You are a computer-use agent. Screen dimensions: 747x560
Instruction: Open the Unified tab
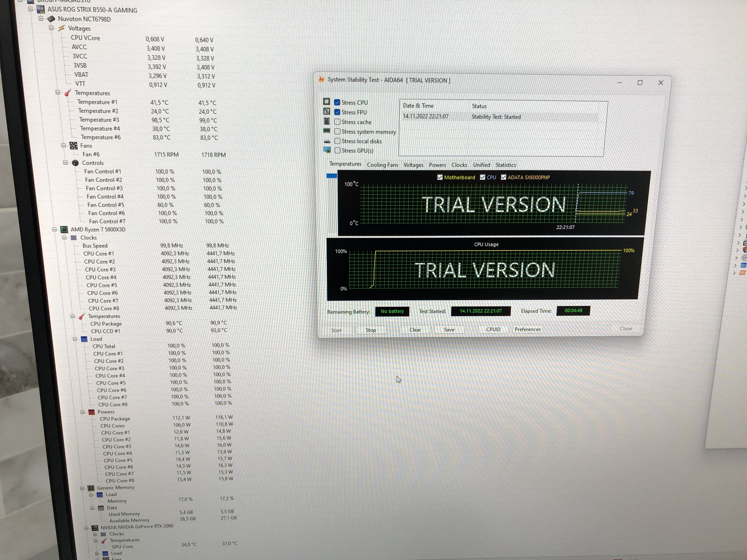tap(481, 165)
